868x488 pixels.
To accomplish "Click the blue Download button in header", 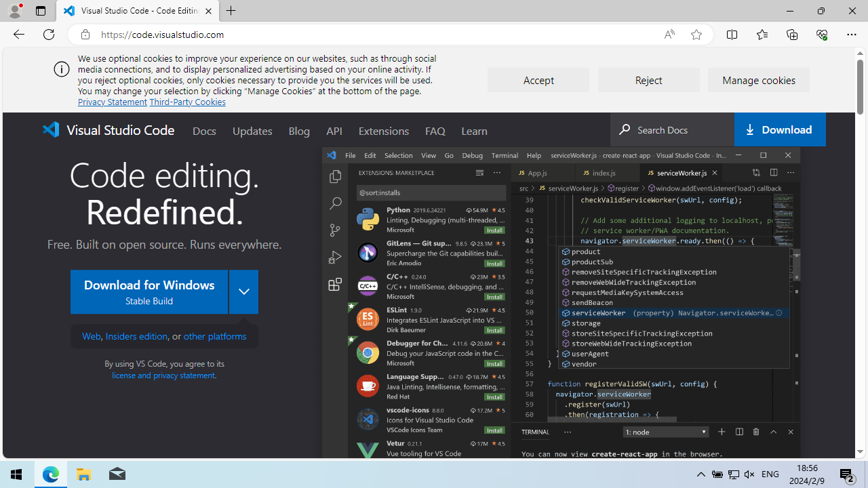I will click(x=780, y=129).
